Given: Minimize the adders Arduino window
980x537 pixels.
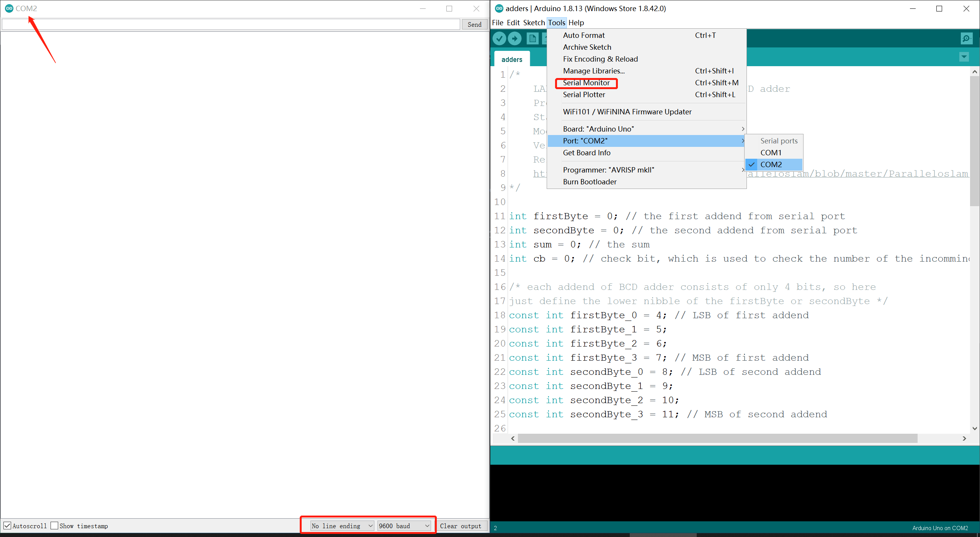Looking at the screenshot, I should 913,8.
